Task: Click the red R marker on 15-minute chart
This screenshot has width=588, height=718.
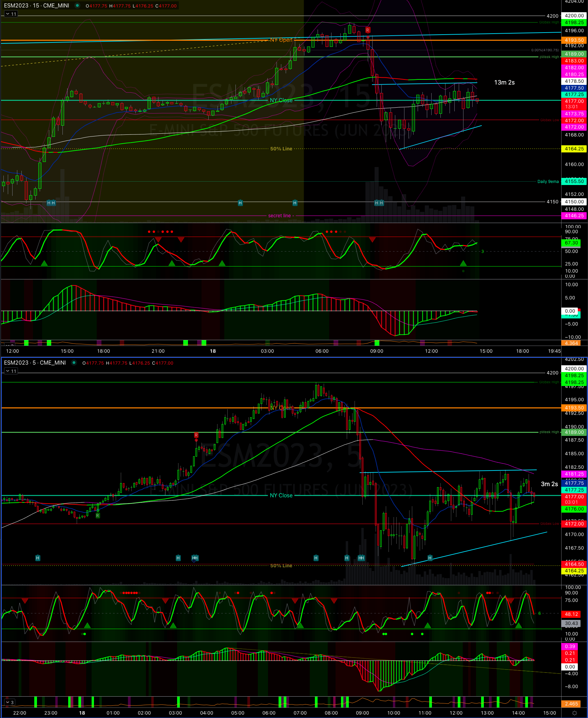Action: coord(367,30)
